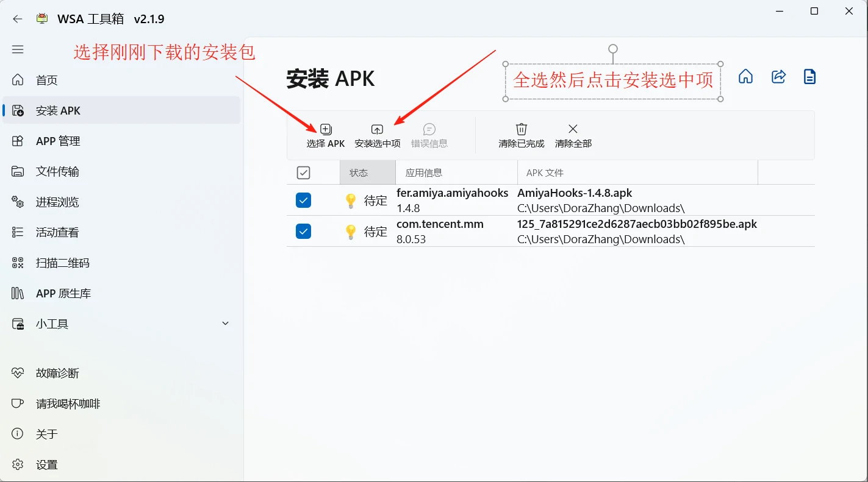The height and width of the screenshot is (482, 868).
Task: Sort by the 状态 column header
Action: coord(367,173)
